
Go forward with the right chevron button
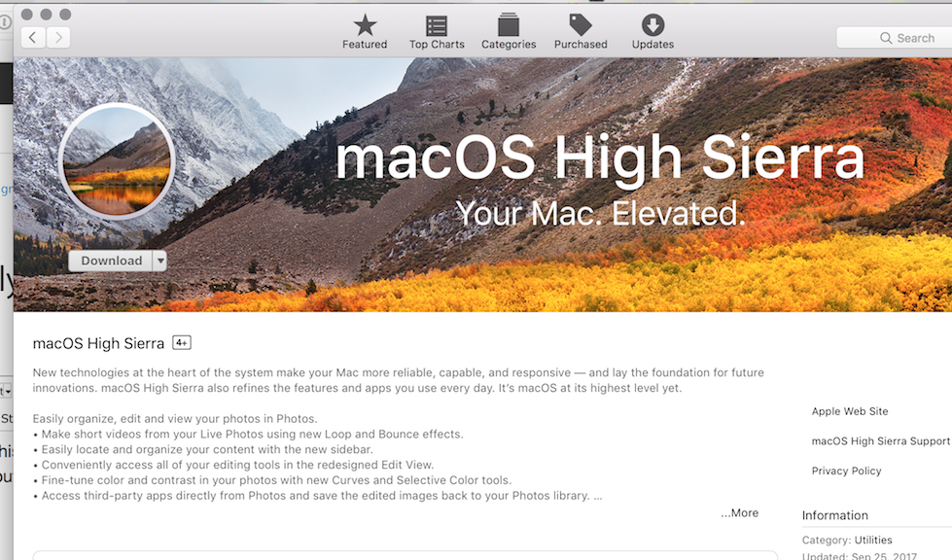(x=58, y=38)
